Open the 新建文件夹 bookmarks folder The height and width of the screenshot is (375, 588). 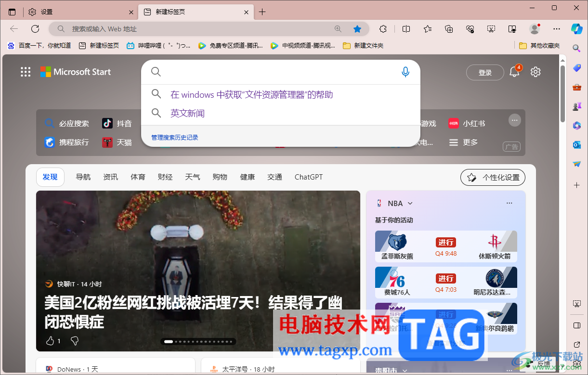363,46
